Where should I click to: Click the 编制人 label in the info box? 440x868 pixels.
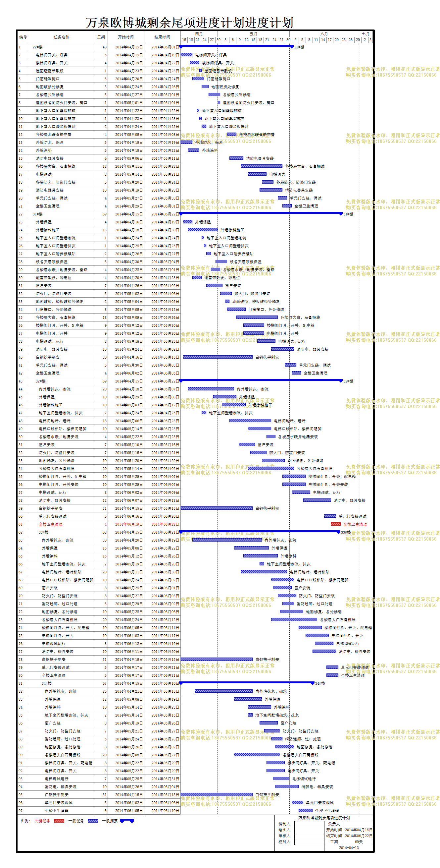coord(284,824)
